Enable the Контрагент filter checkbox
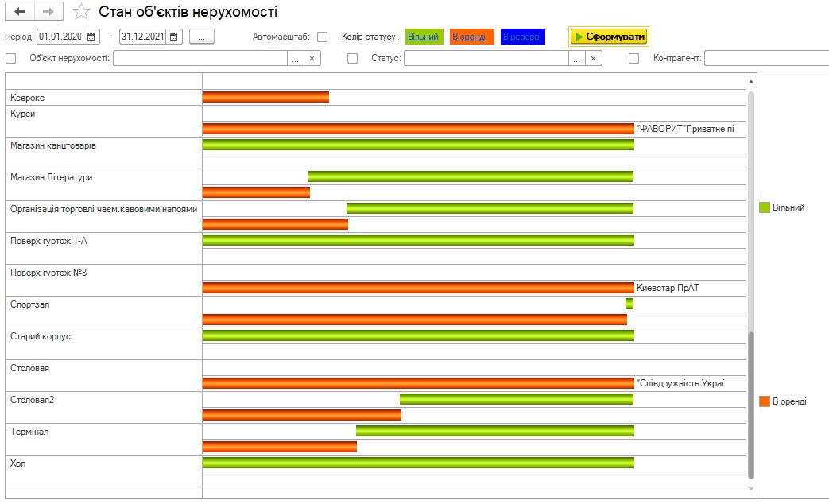This screenshot has width=829, height=504. point(633,58)
